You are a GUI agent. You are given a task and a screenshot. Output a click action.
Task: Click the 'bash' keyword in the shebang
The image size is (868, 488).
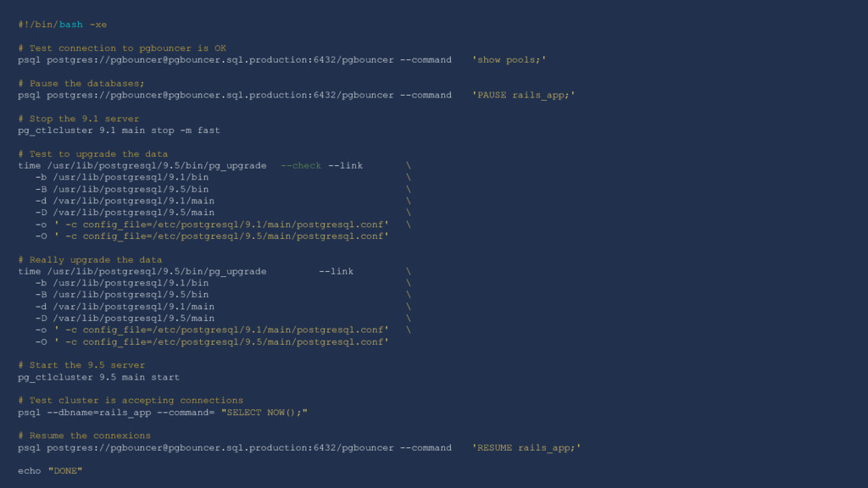point(71,25)
